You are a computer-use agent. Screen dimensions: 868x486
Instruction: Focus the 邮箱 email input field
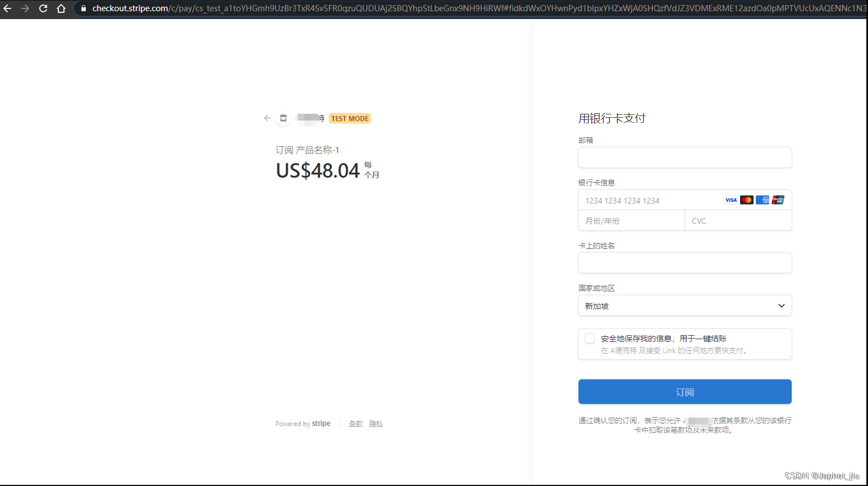(x=685, y=158)
